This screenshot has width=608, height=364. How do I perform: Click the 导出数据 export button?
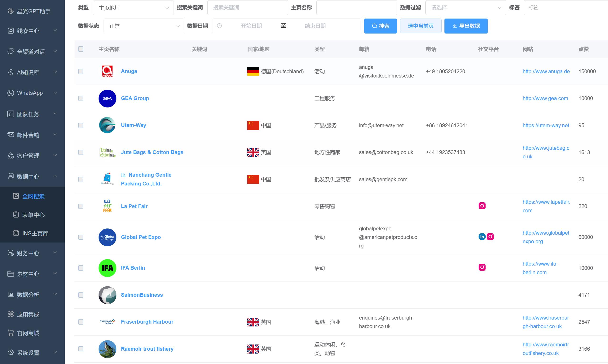click(x=466, y=26)
